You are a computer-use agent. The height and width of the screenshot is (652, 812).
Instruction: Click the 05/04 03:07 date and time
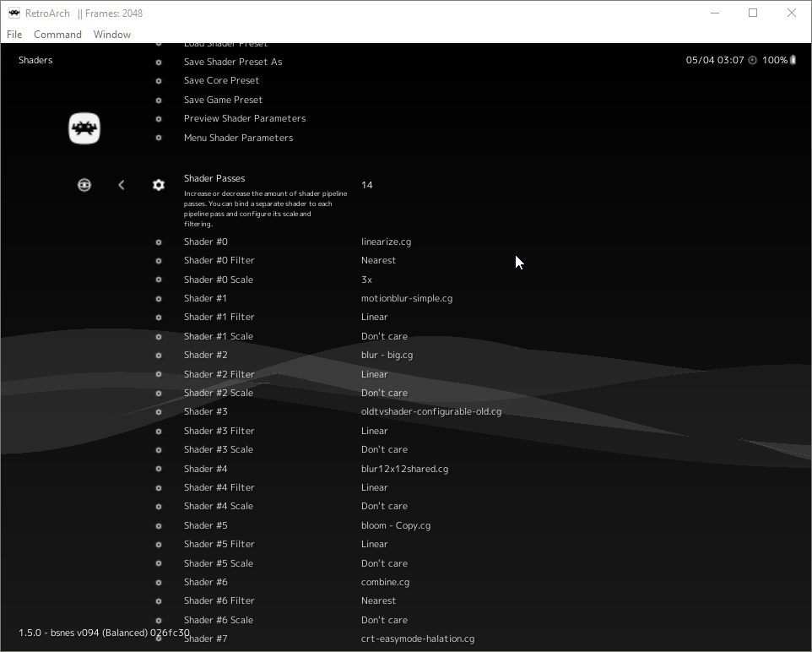pyautogui.click(x=715, y=60)
